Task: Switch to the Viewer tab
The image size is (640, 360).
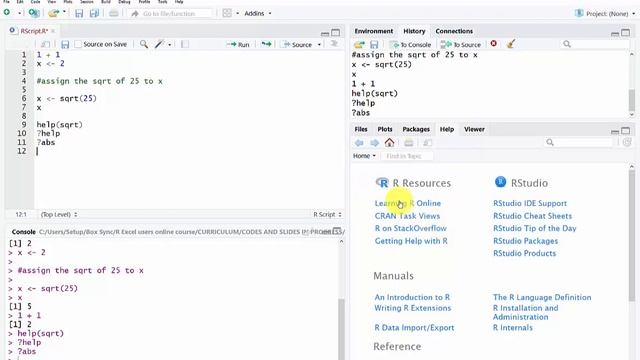Action: point(474,129)
